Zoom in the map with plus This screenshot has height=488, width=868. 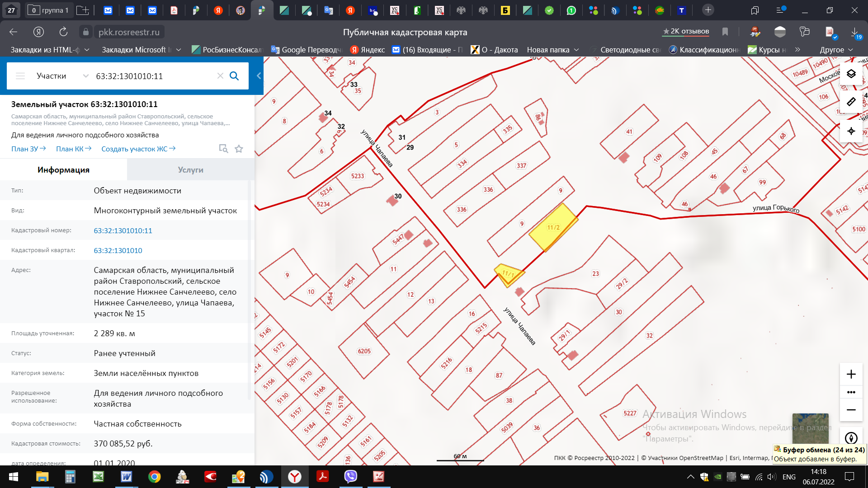click(851, 374)
